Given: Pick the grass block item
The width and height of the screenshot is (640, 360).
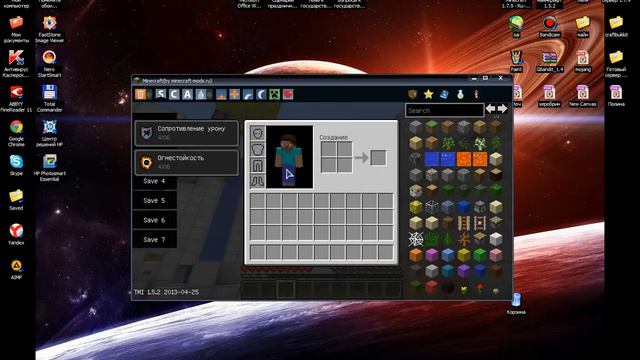Looking at the screenshot, I should 432,127.
